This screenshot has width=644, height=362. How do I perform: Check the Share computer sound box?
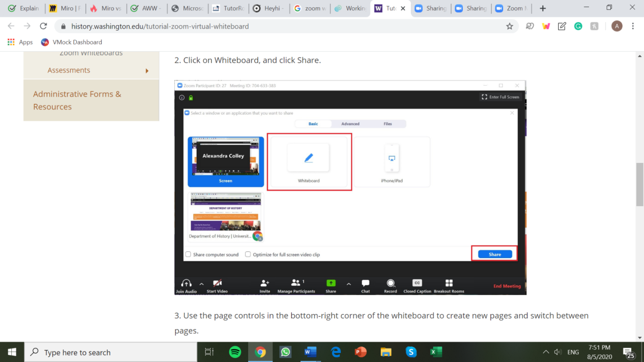click(x=188, y=254)
